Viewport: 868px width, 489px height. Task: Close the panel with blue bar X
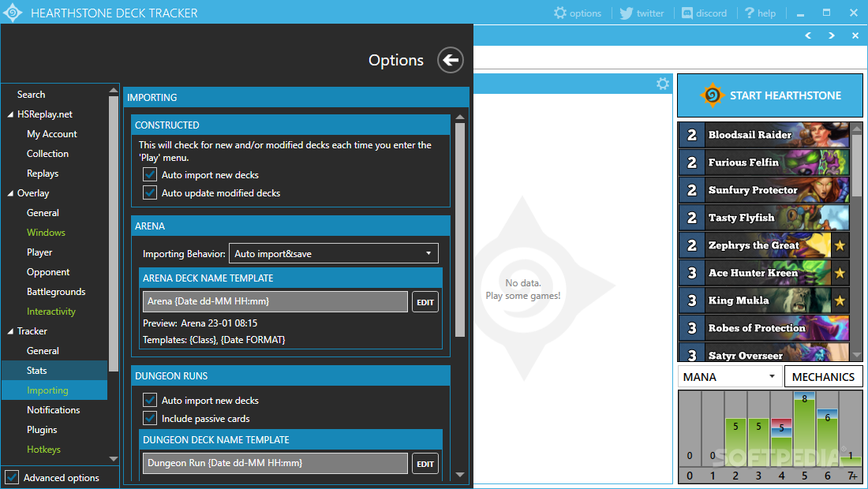(x=855, y=35)
